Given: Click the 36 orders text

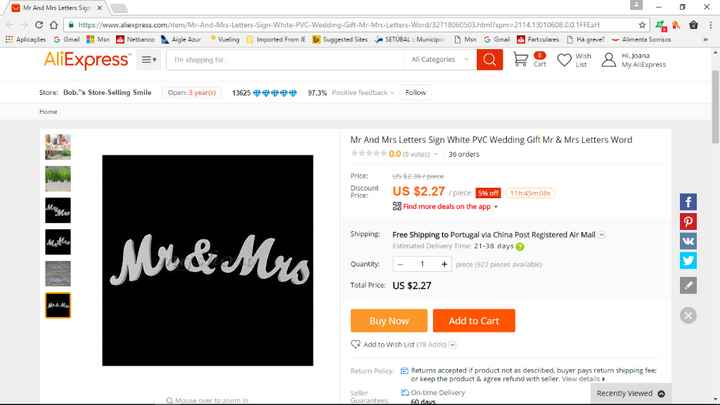Looking at the screenshot, I should pos(464,154).
